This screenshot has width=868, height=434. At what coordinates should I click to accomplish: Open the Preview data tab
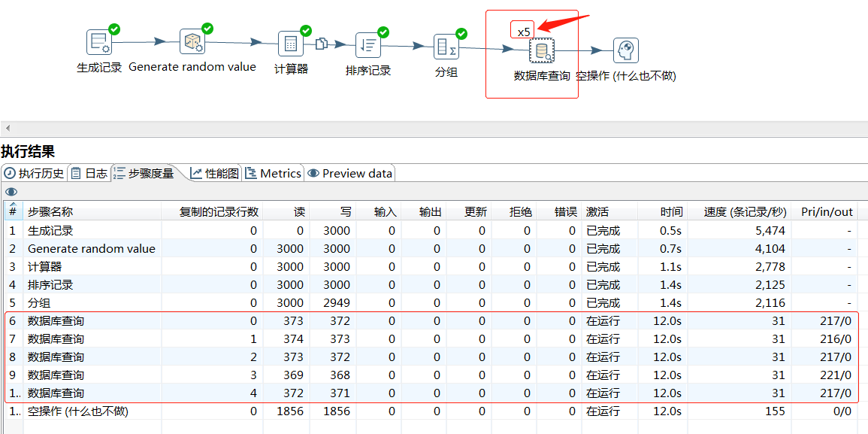[350, 173]
